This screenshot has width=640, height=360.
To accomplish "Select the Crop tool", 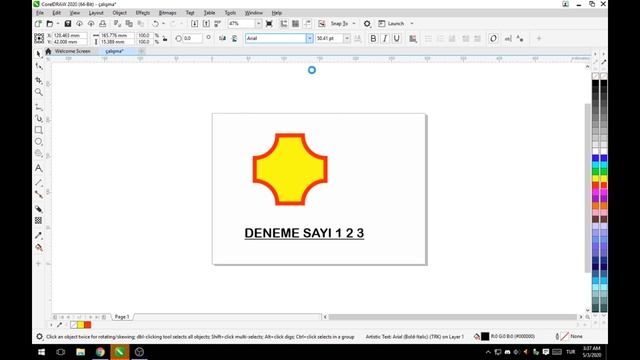I will 39,80.
